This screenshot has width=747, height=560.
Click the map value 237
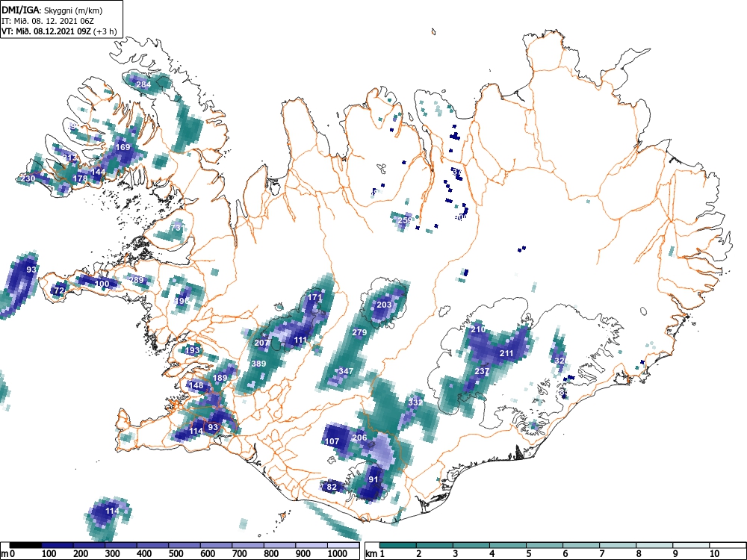(x=482, y=371)
